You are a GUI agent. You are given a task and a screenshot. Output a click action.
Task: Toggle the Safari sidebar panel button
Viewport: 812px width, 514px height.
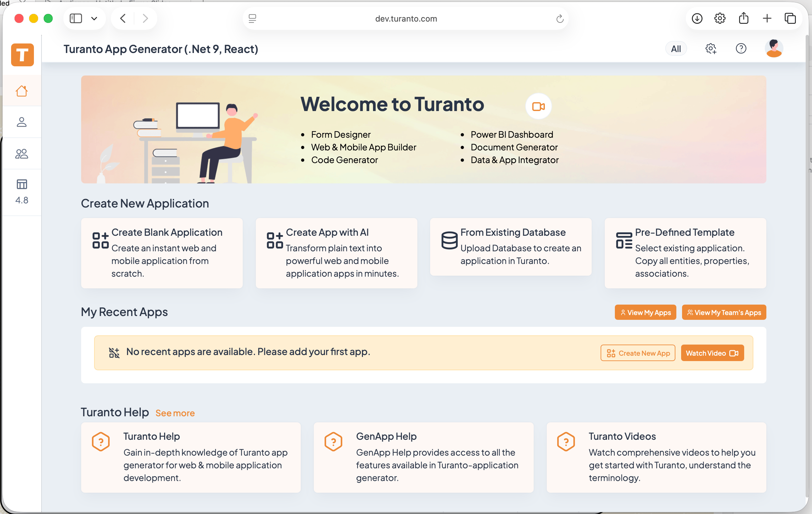coord(76,19)
